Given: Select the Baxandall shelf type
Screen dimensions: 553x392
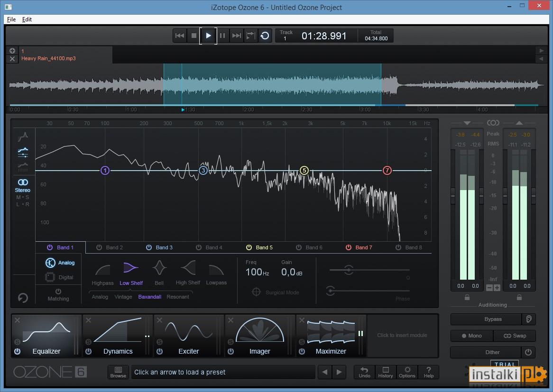Looking at the screenshot, I should pos(149,297).
